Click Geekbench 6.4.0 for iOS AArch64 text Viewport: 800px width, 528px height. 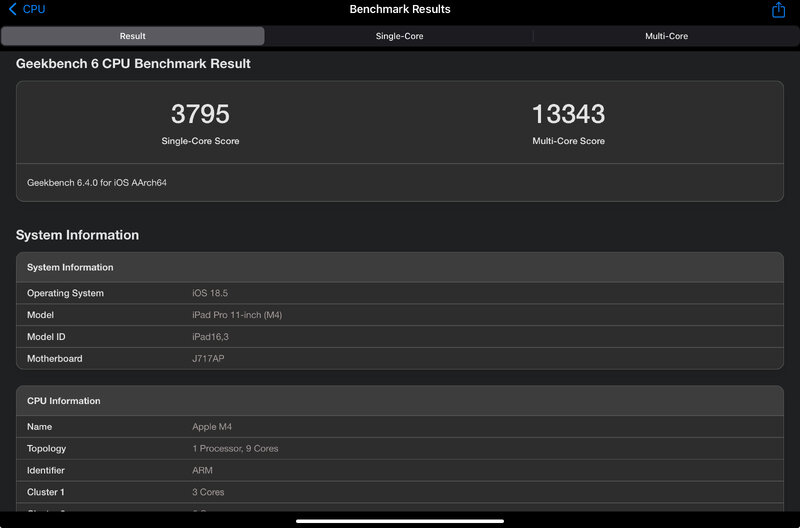(x=97, y=183)
